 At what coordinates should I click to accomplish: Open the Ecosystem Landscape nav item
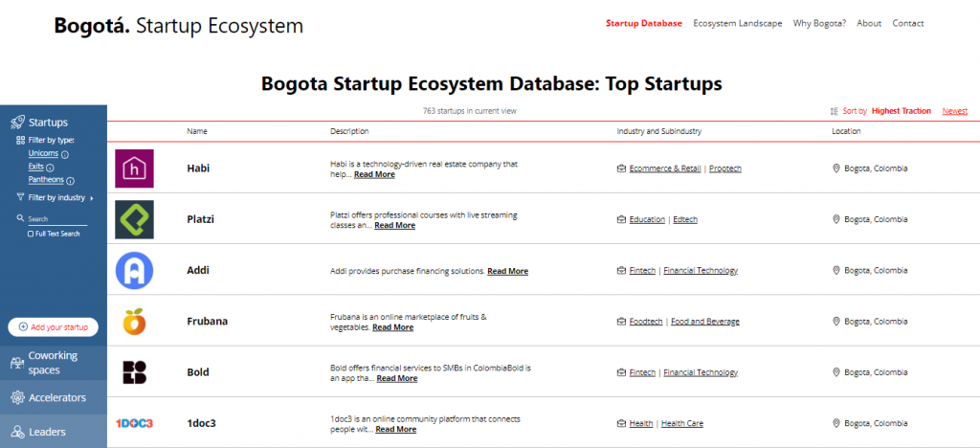(737, 23)
